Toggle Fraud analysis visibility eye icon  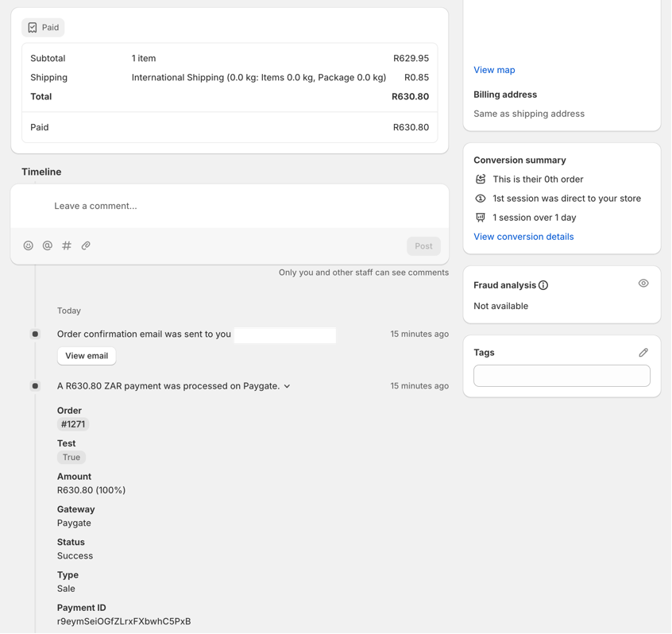pos(643,284)
